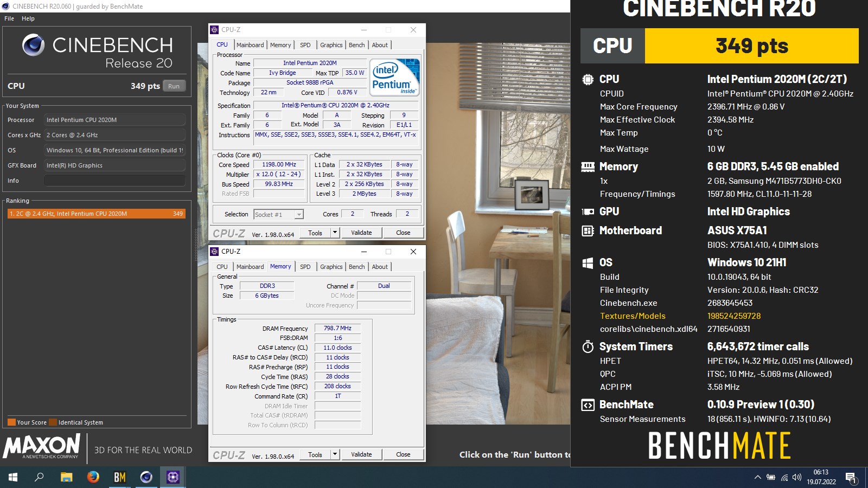Click Validate in upper CPU-Z
This screenshot has width=868, height=488.
pos(361,233)
